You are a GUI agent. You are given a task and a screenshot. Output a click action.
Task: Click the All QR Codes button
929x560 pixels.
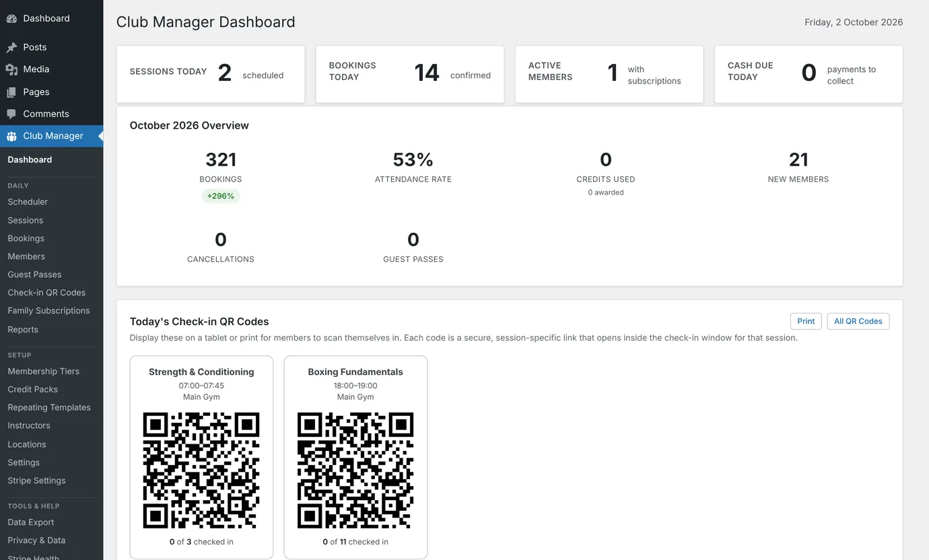(x=858, y=322)
